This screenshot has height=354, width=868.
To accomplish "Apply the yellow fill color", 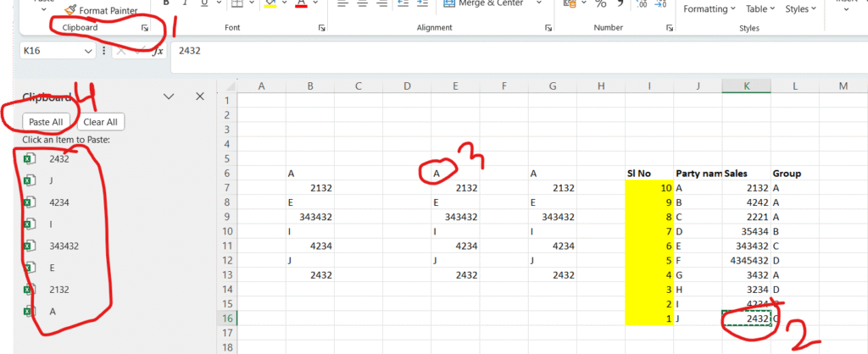I will pyautogui.click(x=270, y=4).
